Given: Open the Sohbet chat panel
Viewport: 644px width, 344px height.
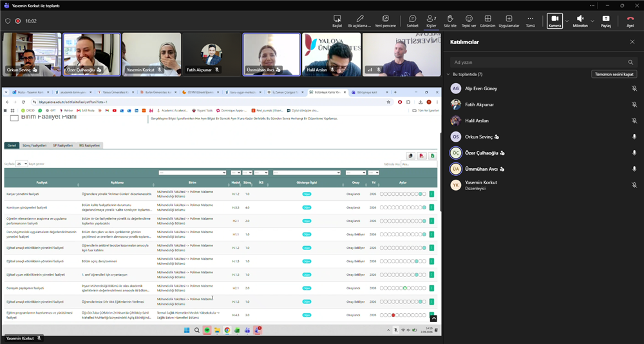Looking at the screenshot, I should pyautogui.click(x=412, y=19).
